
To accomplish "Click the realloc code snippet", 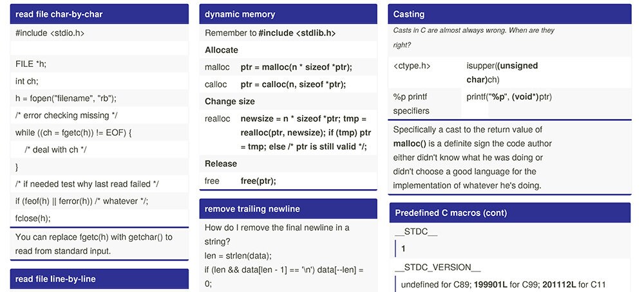I will click(x=306, y=133).
